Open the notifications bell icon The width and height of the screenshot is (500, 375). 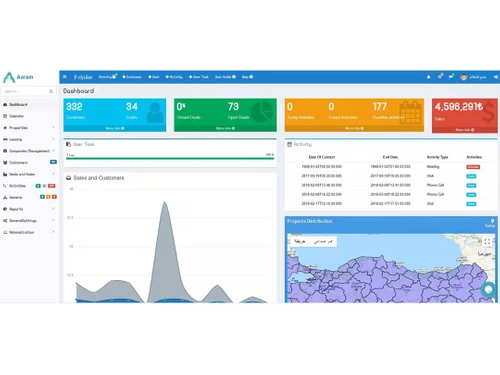pos(429,77)
